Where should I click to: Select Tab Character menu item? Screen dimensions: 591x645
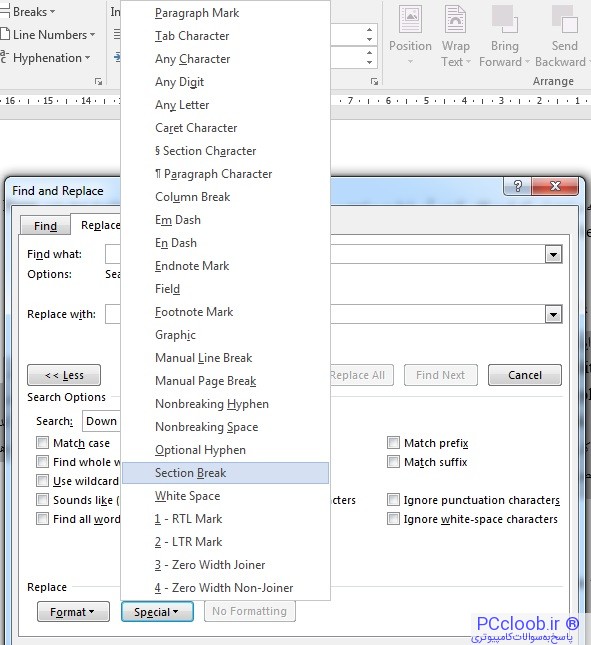tap(225, 36)
